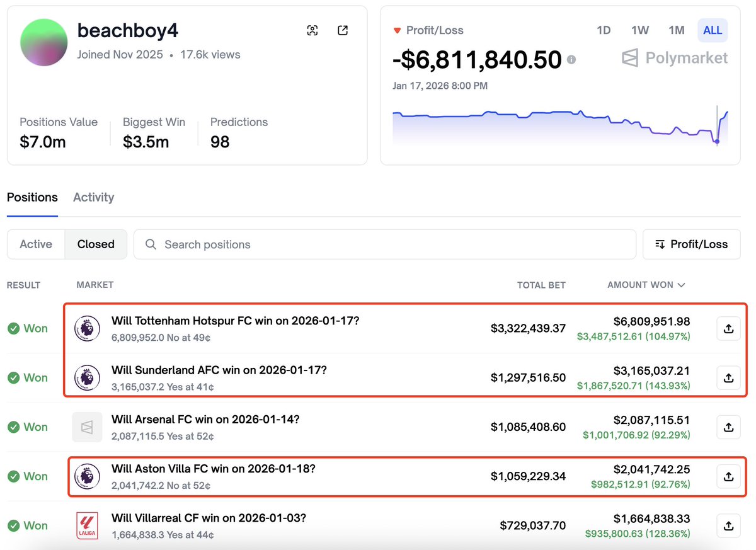Share the Arsenal FC position
Screen dimensions: 756x550
click(728, 427)
